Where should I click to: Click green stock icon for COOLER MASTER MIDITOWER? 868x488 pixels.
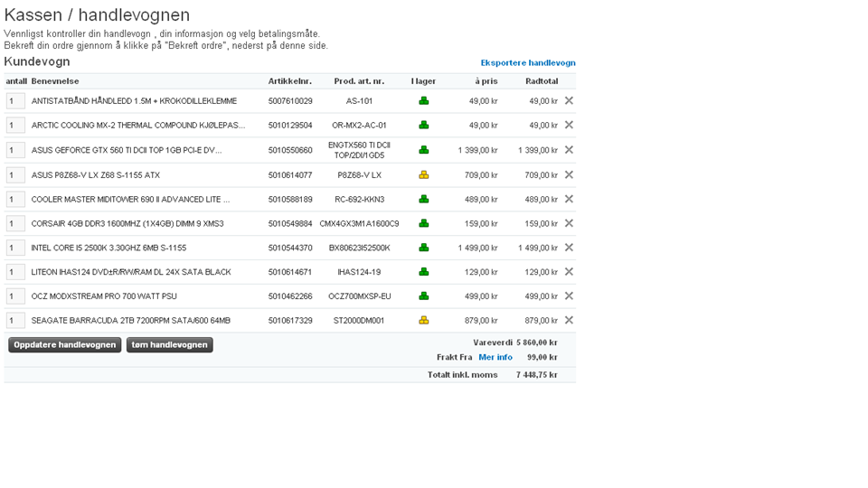[423, 199]
